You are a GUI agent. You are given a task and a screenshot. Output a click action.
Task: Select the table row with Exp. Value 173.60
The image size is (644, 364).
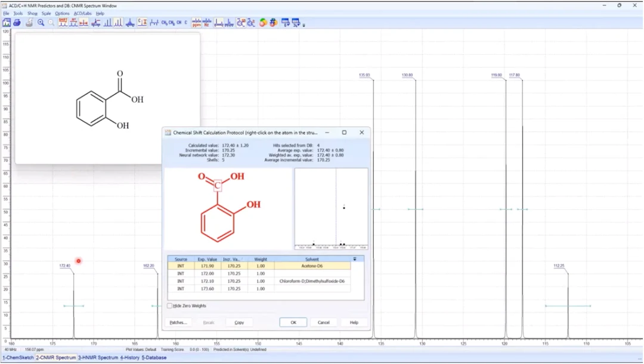(259, 289)
